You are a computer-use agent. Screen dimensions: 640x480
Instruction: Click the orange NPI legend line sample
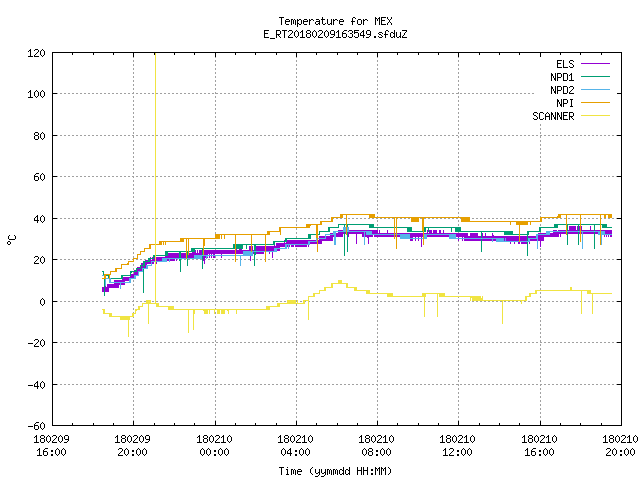(595, 103)
